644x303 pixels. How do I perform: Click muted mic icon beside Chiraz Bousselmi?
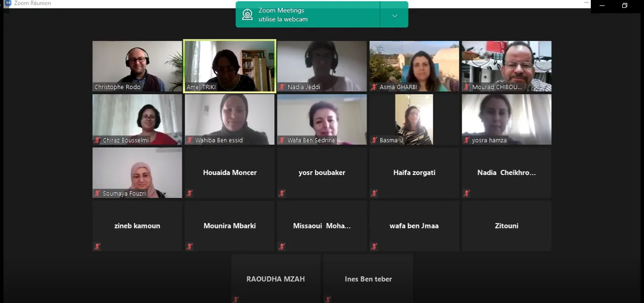(x=97, y=140)
